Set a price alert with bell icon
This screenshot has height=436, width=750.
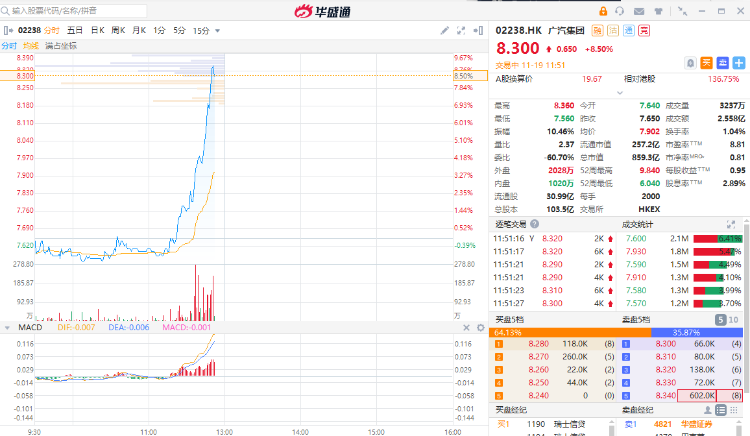691,63
